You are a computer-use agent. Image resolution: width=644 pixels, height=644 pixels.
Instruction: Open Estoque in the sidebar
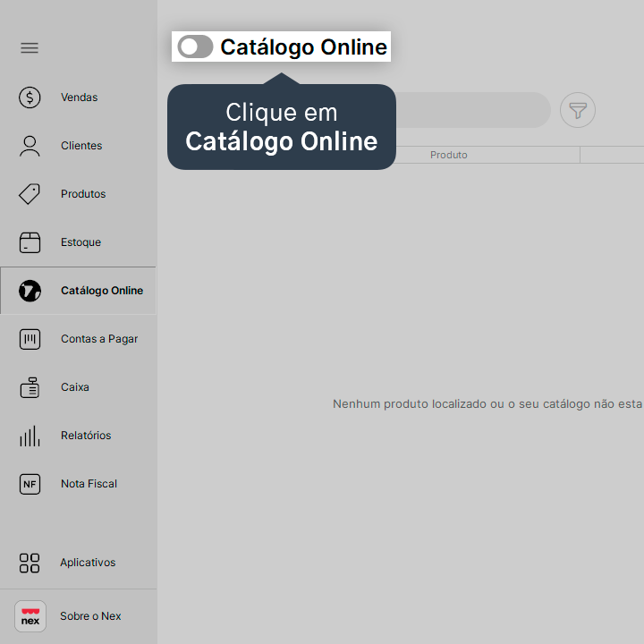tap(80, 242)
